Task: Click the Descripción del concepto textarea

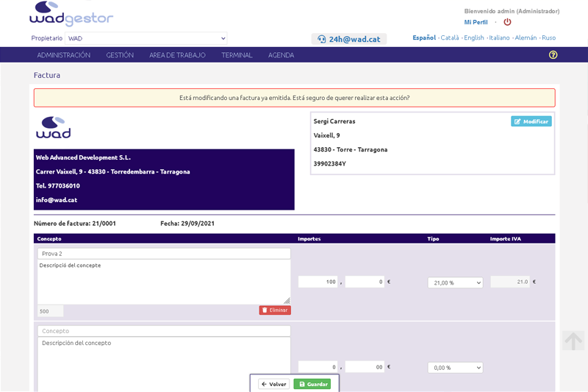Action: coord(164,364)
